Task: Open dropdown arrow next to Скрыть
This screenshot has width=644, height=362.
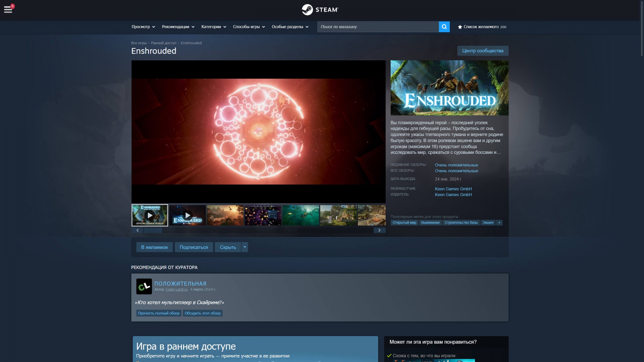Action: tap(245, 247)
